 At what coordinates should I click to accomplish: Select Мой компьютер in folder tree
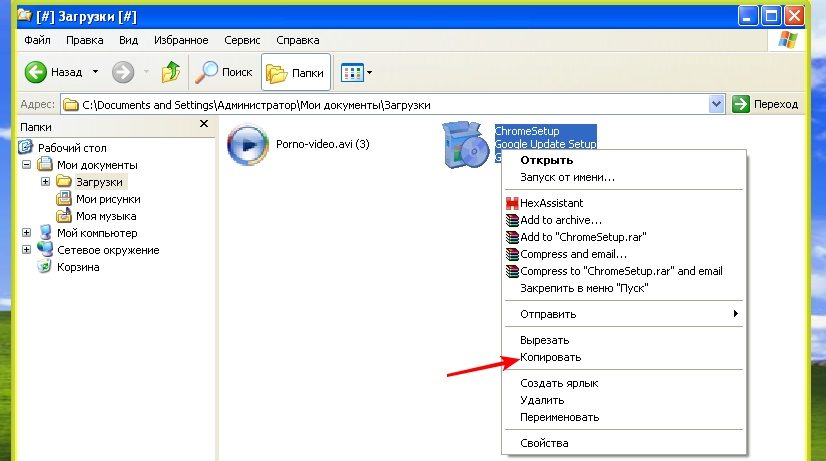(97, 233)
